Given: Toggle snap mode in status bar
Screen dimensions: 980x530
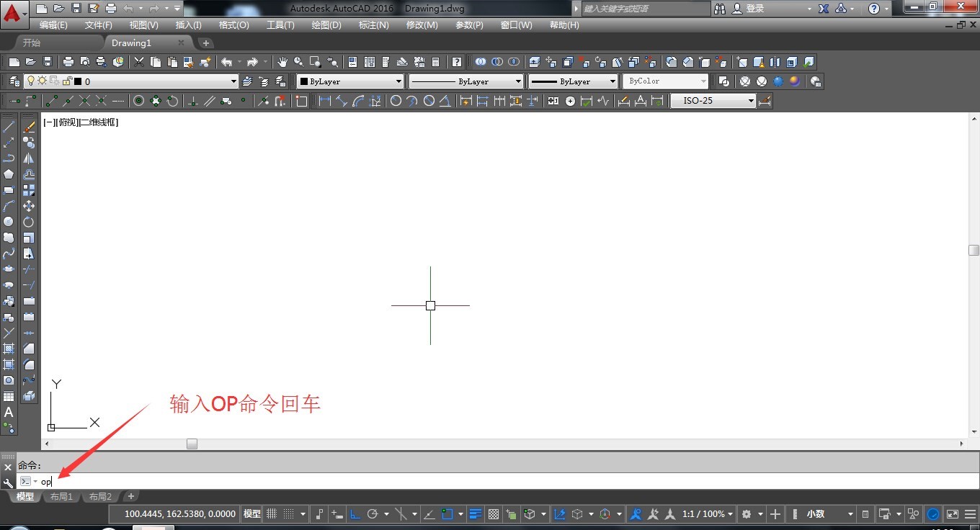Looking at the screenshot, I should click(x=288, y=514).
